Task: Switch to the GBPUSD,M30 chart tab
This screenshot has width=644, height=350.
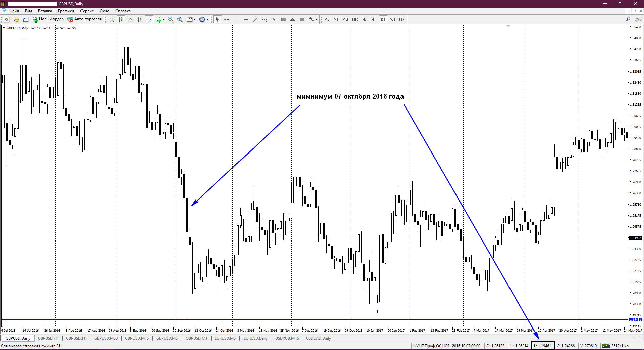Action: (106, 338)
